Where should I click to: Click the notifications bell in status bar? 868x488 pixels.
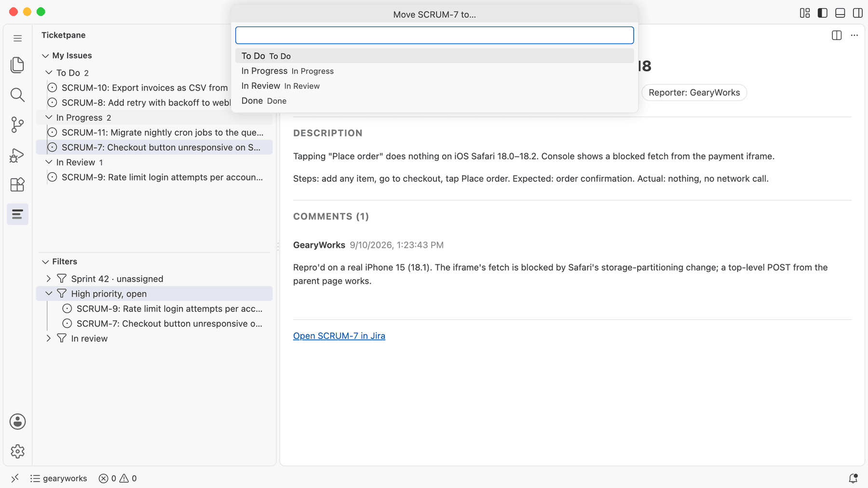(853, 478)
